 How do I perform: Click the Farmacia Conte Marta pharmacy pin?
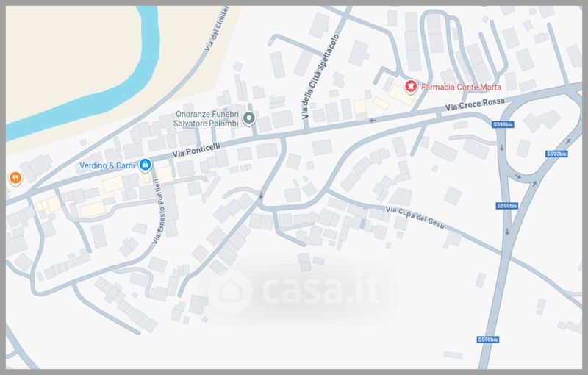pos(411,87)
